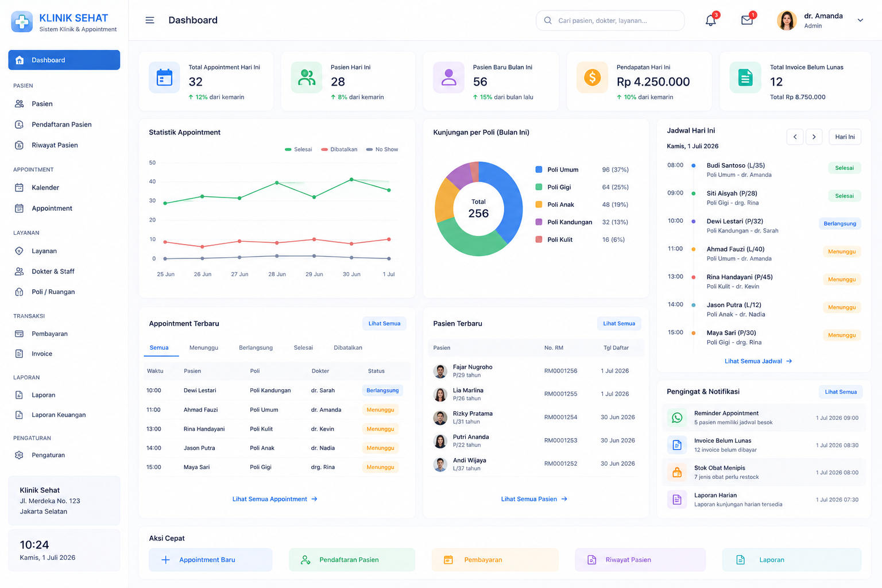
Task: Switch to the Selesai tab
Action: pos(303,347)
